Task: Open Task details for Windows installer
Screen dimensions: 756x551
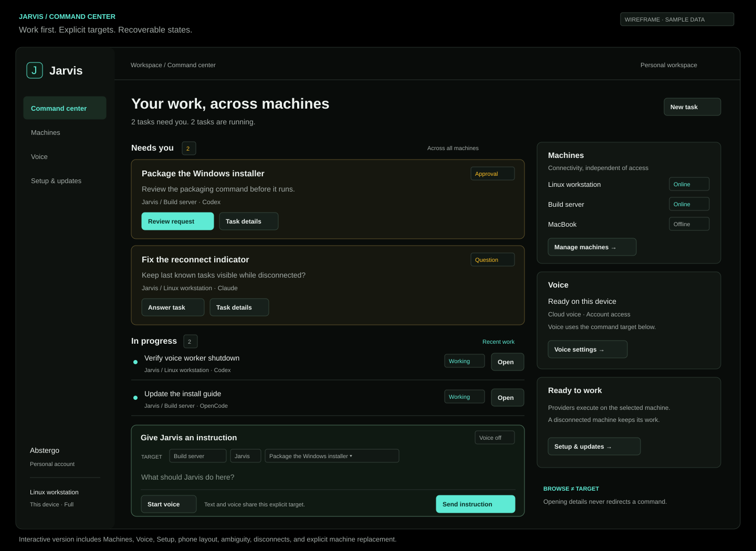Action: [x=248, y=221]
